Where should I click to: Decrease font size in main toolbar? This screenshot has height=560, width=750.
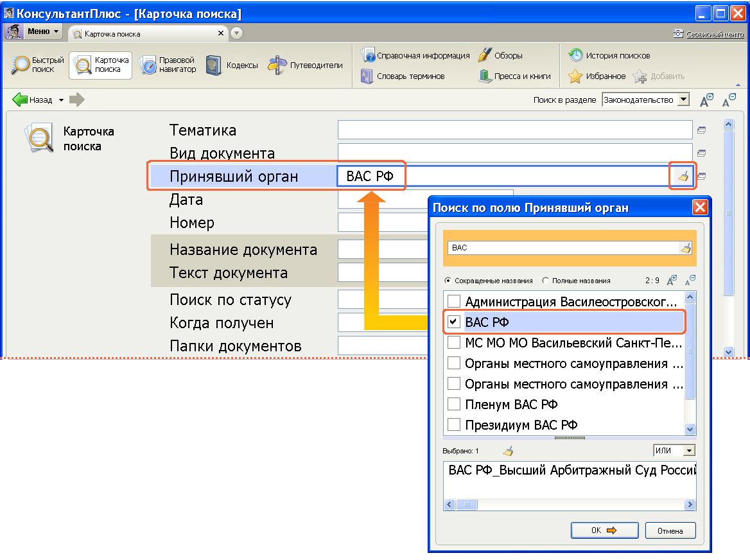(729, 100)
